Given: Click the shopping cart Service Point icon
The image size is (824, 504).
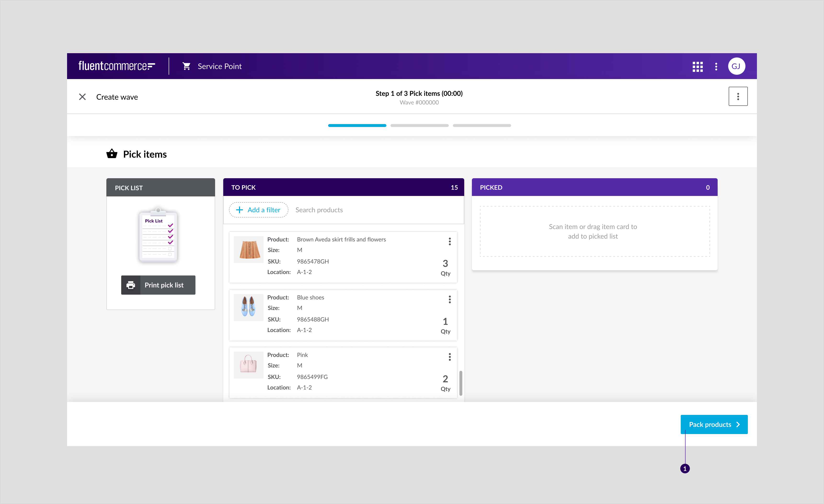Looking at the screenshot, I should 187,65.
